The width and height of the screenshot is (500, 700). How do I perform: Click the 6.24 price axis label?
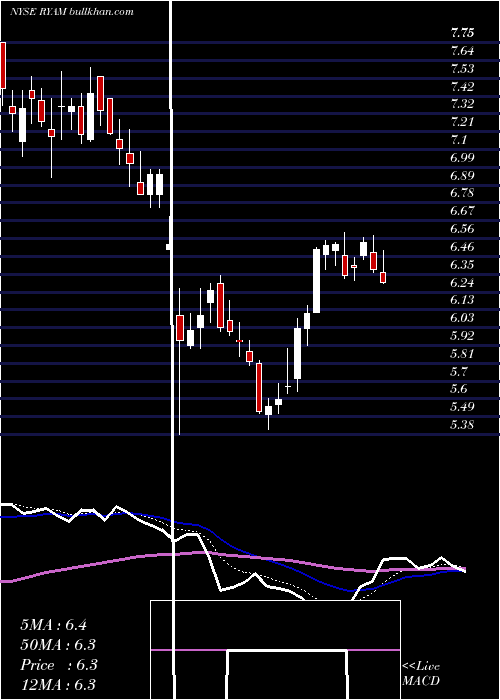click(462, 282)
